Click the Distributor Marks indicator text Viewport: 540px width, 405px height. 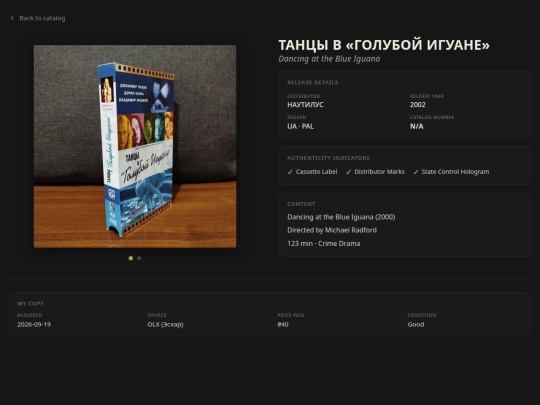pos(380,172)
